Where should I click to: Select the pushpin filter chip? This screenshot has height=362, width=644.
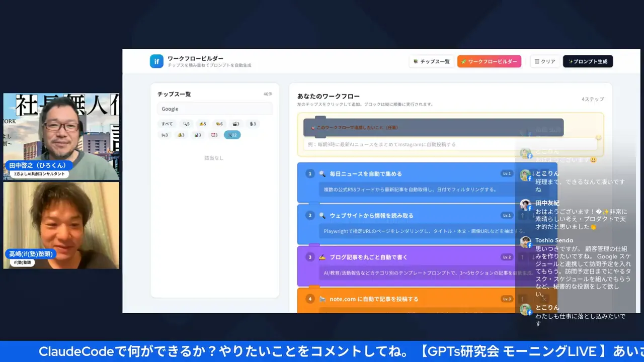pyautogui.click(x=165, y=135)
